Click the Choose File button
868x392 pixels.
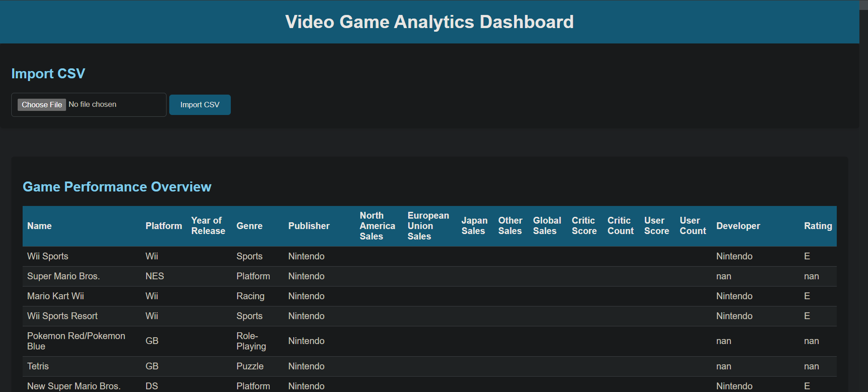42,105
